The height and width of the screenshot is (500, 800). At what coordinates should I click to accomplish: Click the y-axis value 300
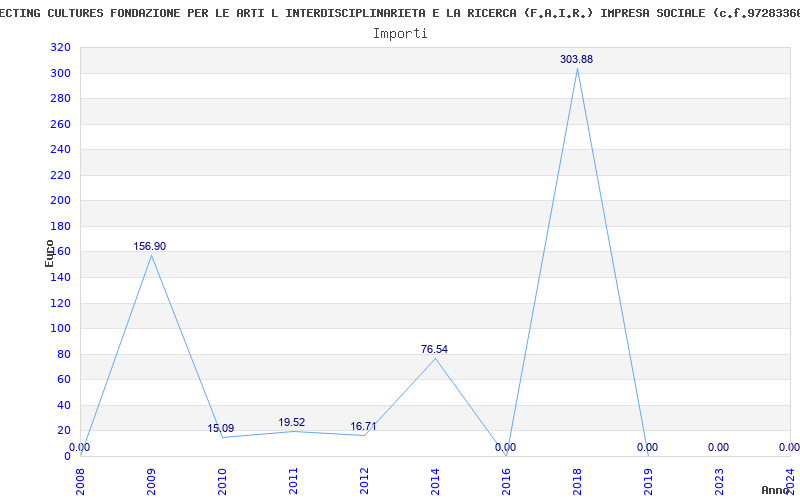[60, 73]
